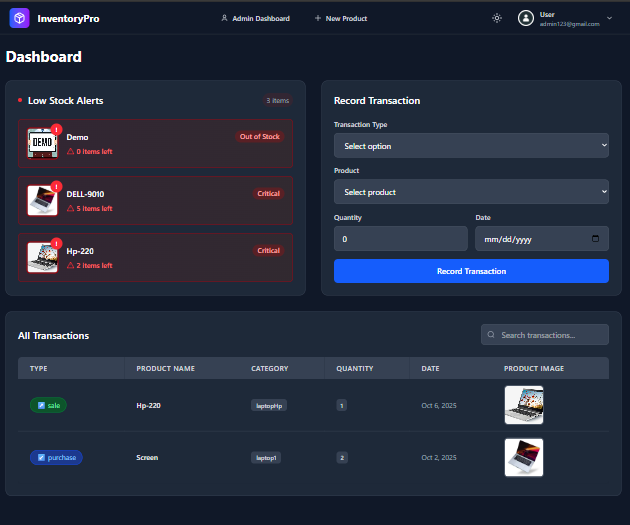Click the PRODUCT NAME column header
The width and height of the screenshot is (630, 525).
[x=166, y=368]
